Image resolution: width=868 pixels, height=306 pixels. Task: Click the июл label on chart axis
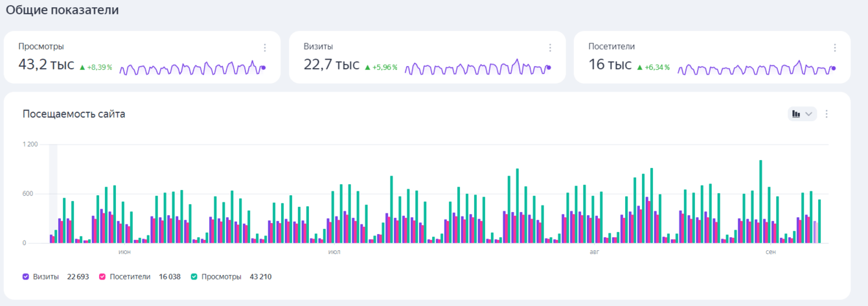pyautogui.click(x=334, y=252)
